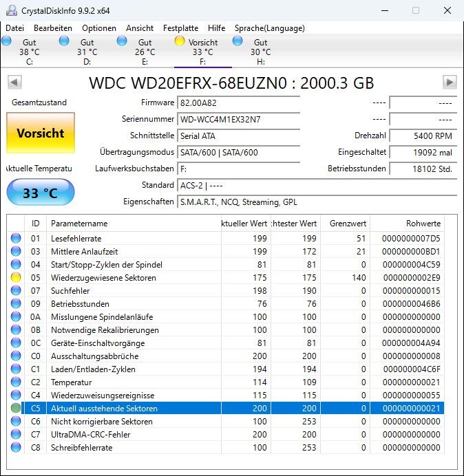Click yellow orb of Wiederzugewiesene Sektoren row
464x476 pixels.
point(16,277)
